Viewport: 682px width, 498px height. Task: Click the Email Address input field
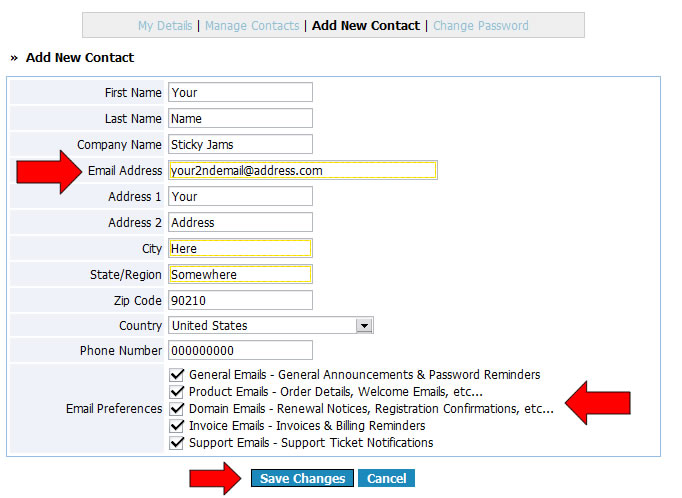pos(302,171)
